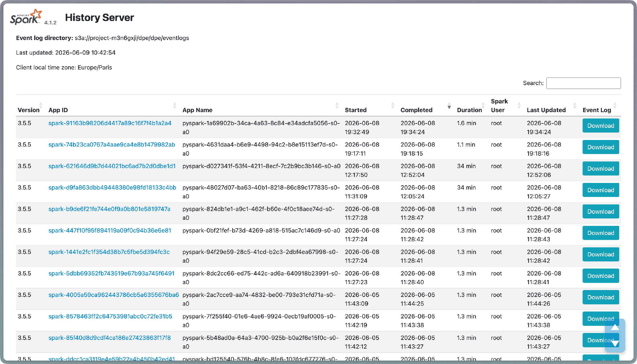The width and height of the screenshot is (637, 364).
Task: Download event log for spark-447f10f9 app
Action: click(601, 233)
